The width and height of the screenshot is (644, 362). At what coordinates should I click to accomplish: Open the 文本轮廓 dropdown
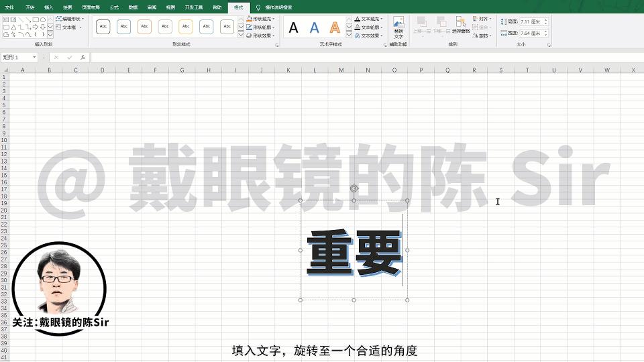coord(369,27)
